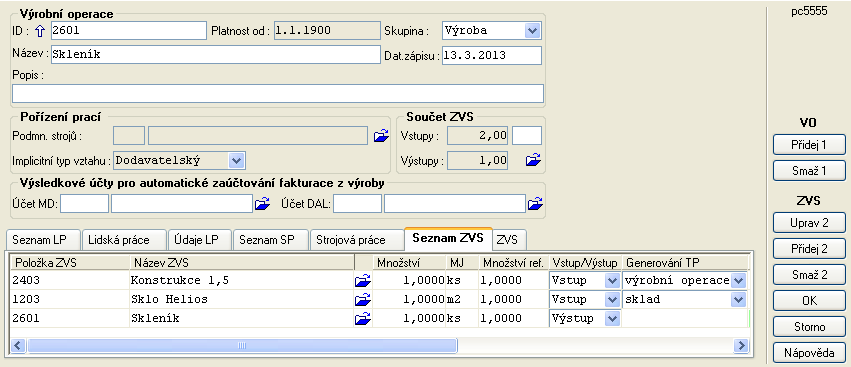
Task: Open folder icon in Sklo Helios row
Action: pos(362,299)
